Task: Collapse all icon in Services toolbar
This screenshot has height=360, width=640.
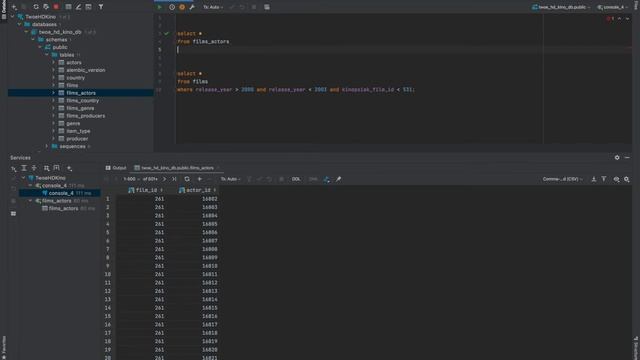Action: pyautogui.click(x=34, y=168)
